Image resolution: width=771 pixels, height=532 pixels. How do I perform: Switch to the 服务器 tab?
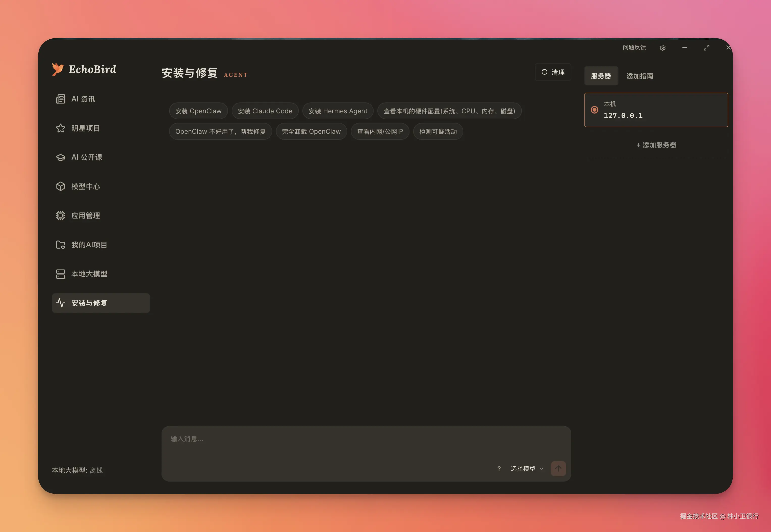click(x=601, y=76)
